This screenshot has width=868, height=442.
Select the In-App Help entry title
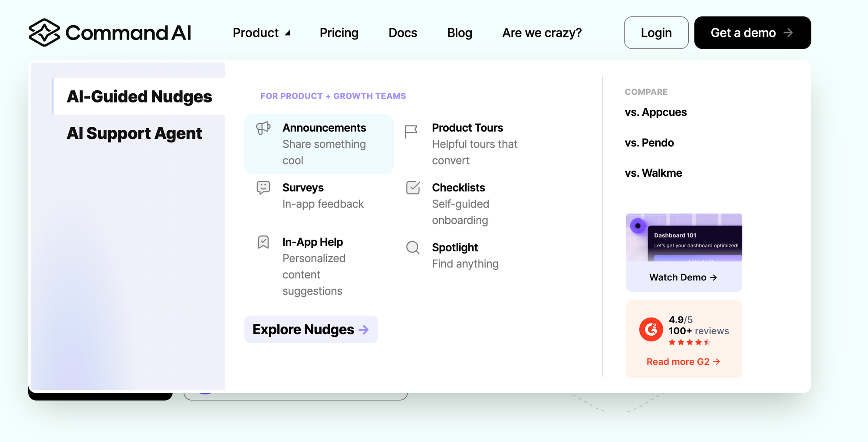pyautogui.click(x=312, y=242)
